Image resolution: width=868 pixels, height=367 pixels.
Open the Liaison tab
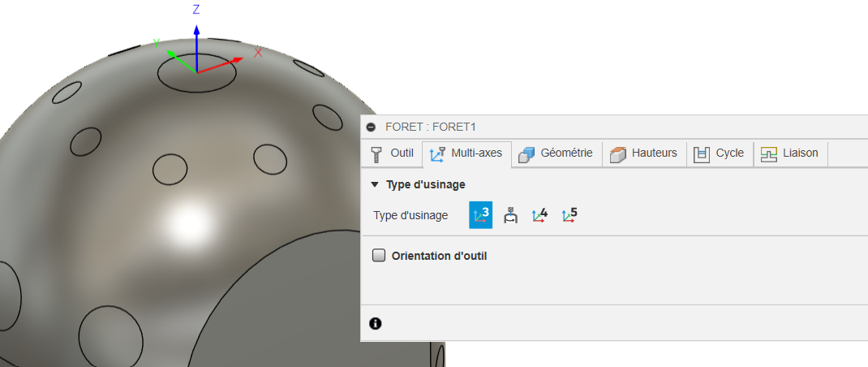(x=790, y=153)
